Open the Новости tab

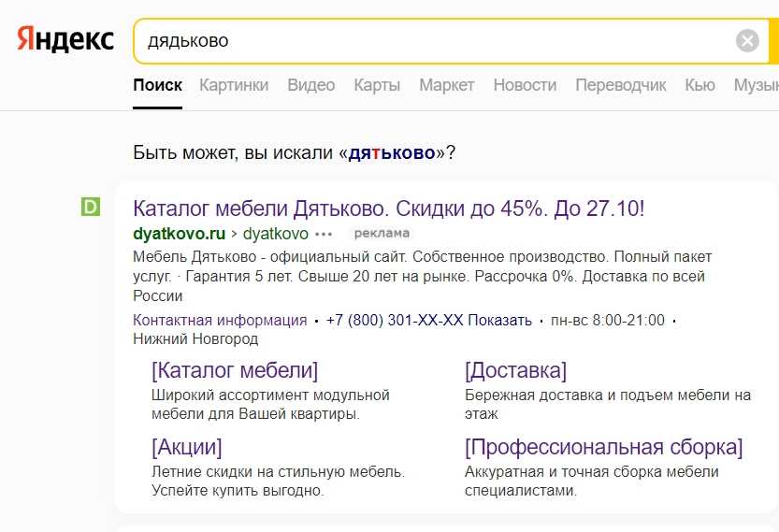525,85
